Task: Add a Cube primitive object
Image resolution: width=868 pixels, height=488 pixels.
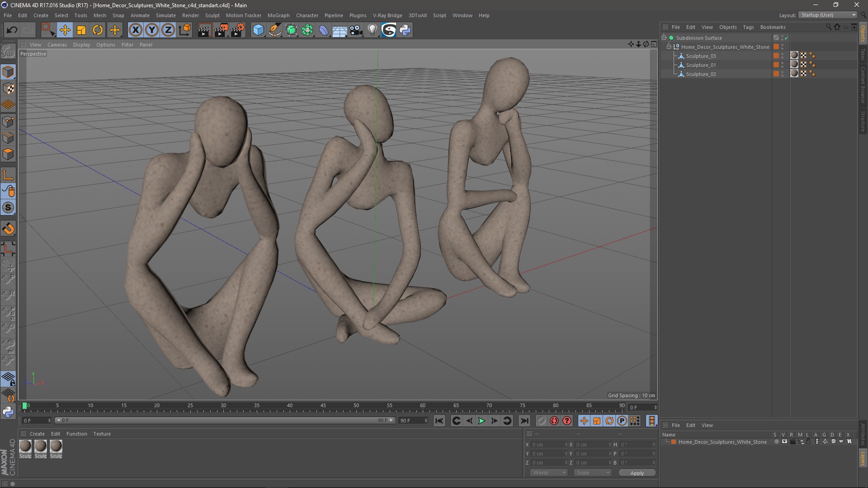Action: [258, 30]
